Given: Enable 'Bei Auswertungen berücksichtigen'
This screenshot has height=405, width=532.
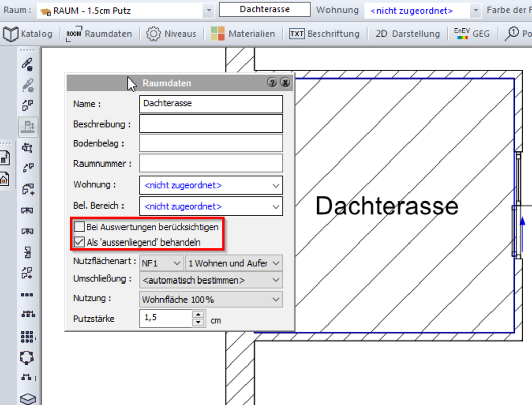Looking at the screenshot, I should pos(78,227).
